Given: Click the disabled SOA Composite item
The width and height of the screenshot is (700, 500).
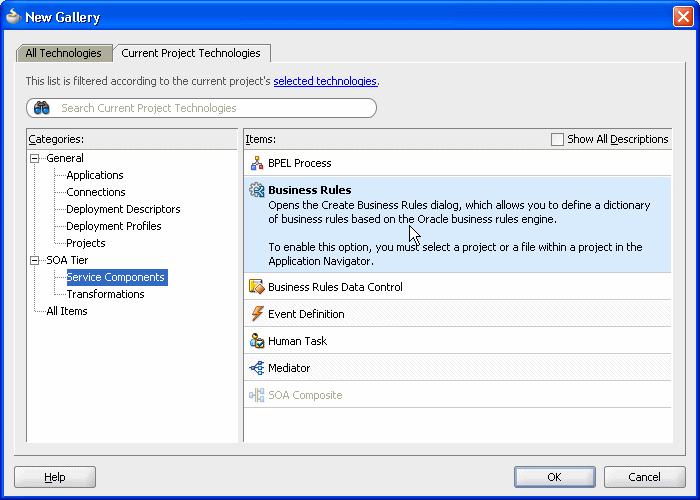Looking at the screenshot, I should pos(458,395).
